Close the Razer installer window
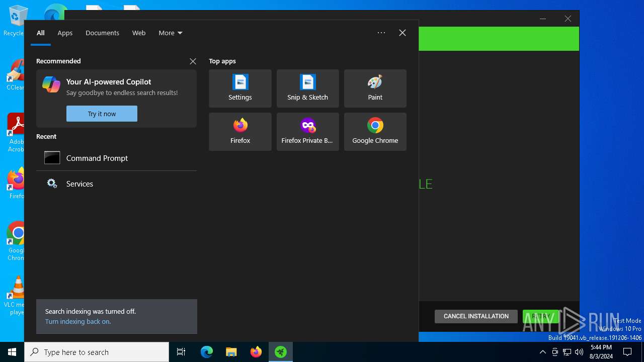Screen dimensions: 644x362 568,19
